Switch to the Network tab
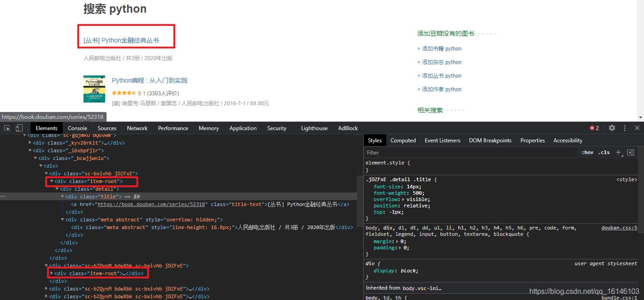Image resolution: width=644 pixels, height=300 pixels. point(137,128)
